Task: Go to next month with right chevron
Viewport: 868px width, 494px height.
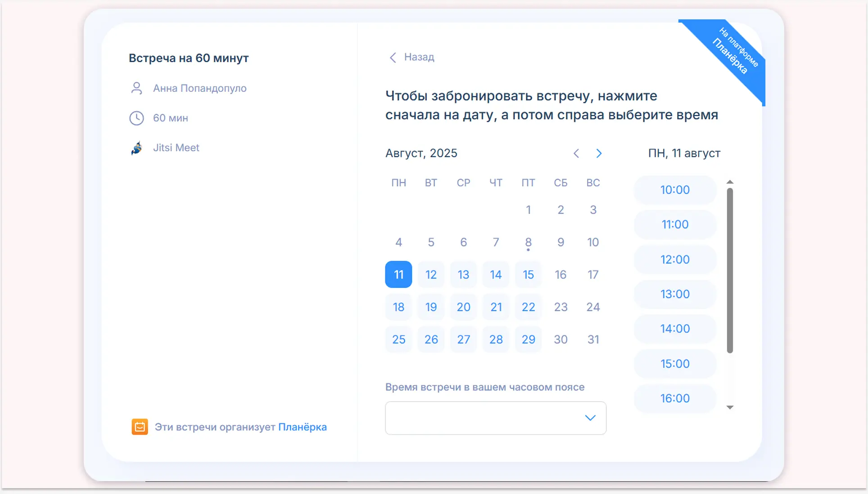Action: [x=599, y=154]
